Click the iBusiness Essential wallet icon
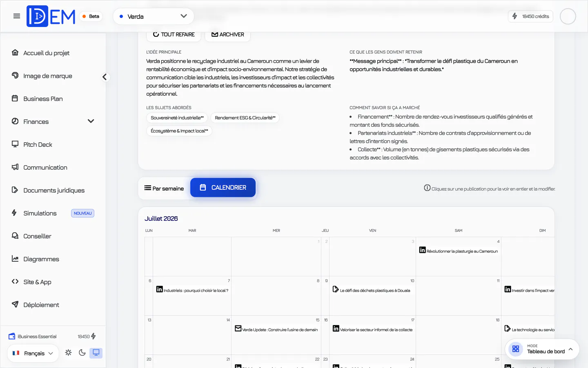Image resolution: width=588 pixels, height=368 pixels. point(12,337)
